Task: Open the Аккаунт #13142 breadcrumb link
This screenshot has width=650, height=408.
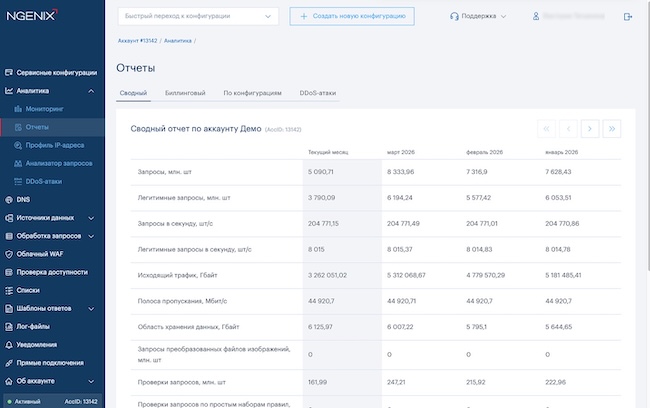Action: (x=137, y=42)
